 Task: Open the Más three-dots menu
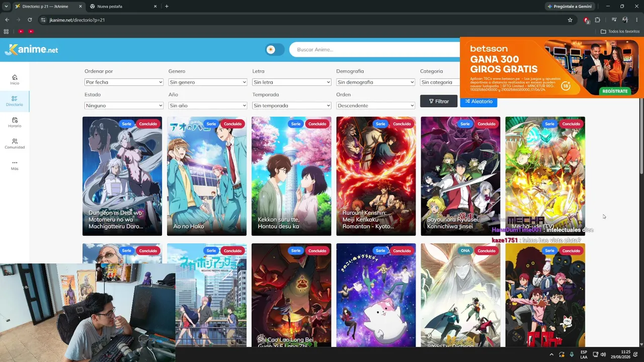point(15,165)
